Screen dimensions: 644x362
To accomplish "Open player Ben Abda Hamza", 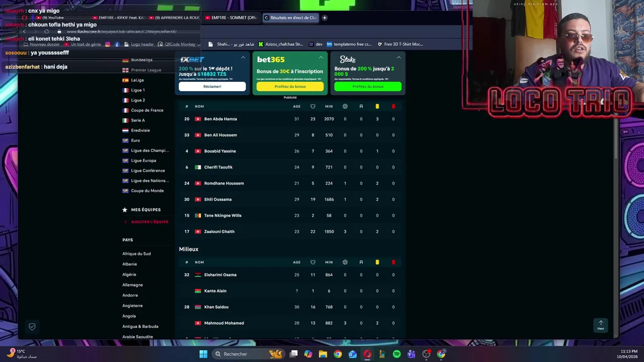I will coord(220,119).
